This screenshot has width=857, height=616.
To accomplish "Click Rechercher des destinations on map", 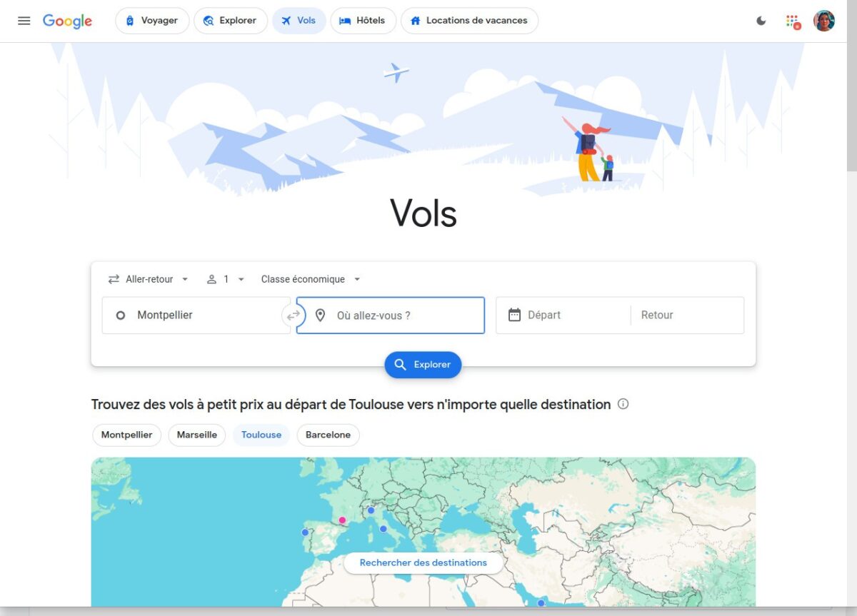I will coord(424,562).
